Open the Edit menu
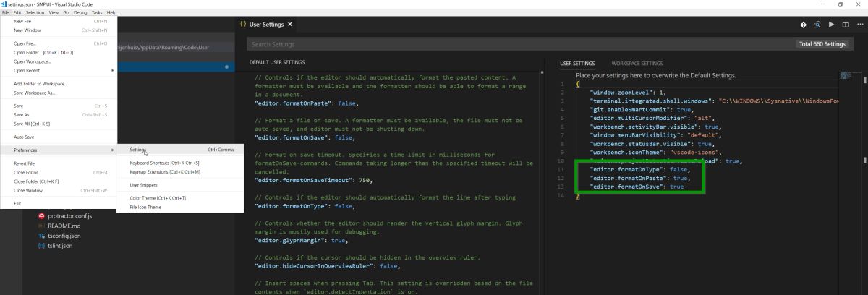868x295 pixels. 17,13
